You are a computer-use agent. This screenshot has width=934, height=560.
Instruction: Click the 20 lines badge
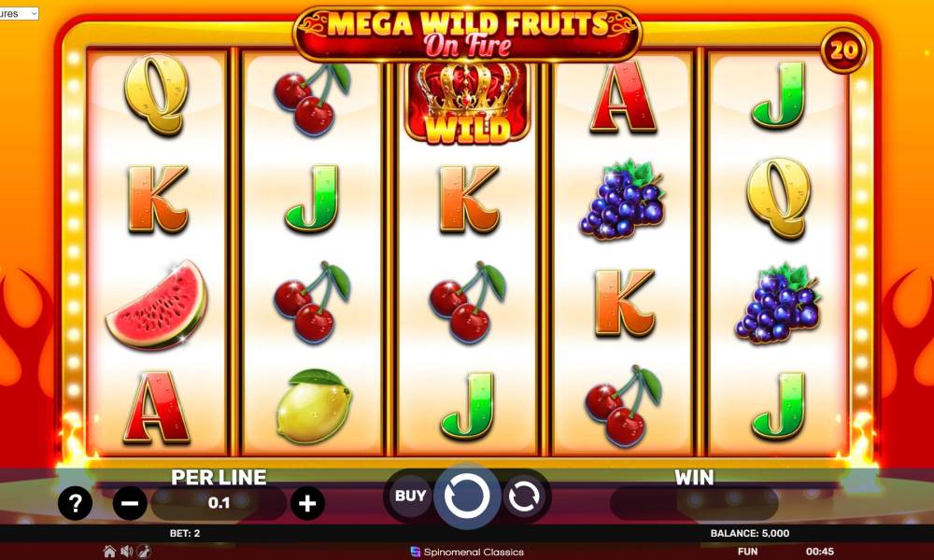(843, 50)
